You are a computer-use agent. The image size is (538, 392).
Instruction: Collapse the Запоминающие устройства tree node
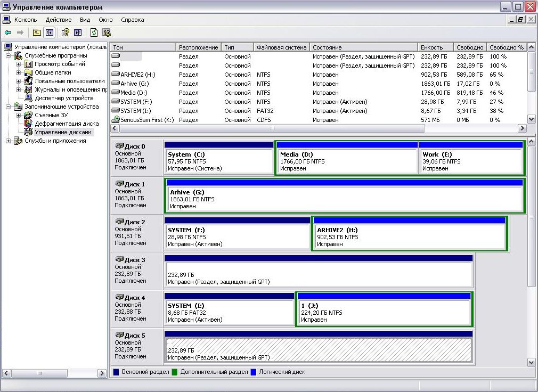(x=8, y=107)
